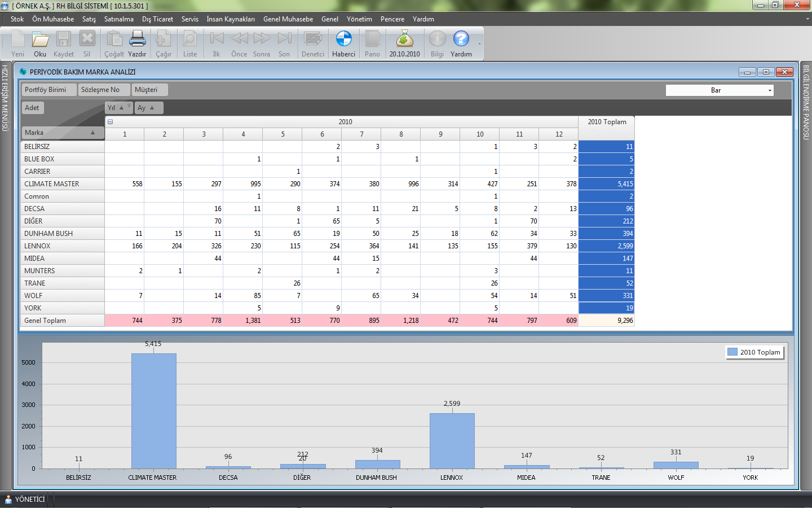
Task: Click the Kaydet save icon
Action: (63, 40)
